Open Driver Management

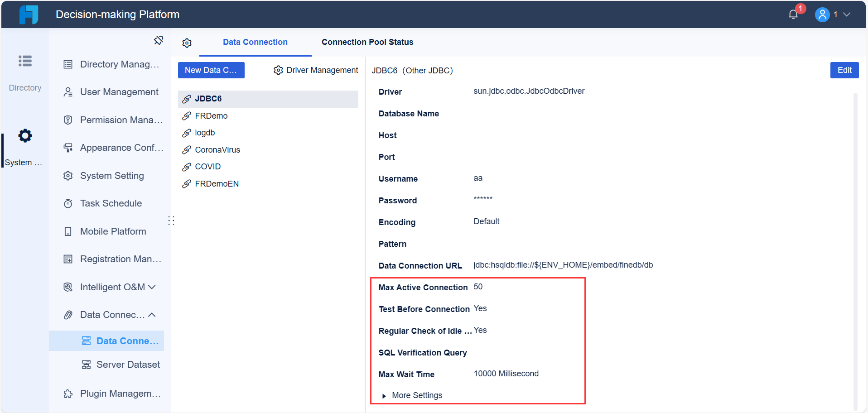[315, 70]
